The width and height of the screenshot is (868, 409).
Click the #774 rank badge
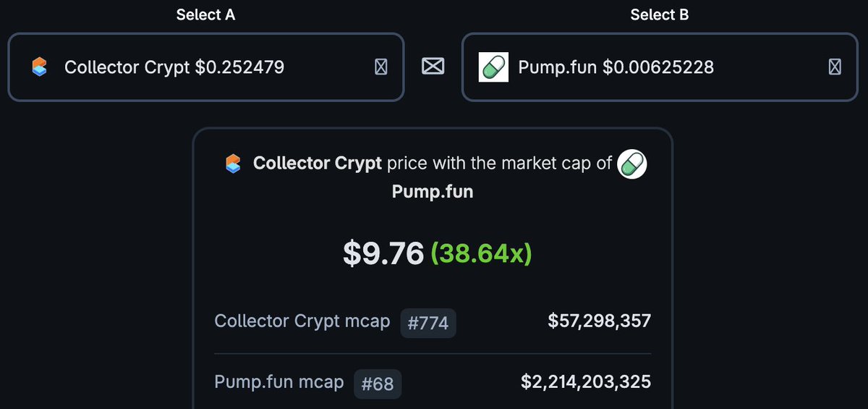point(428,323)
